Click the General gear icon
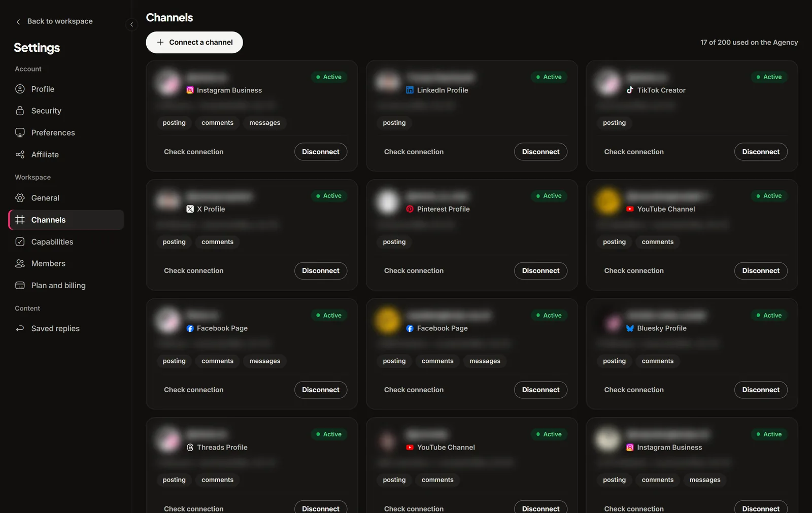812x513 pixels. pos(20,198)
